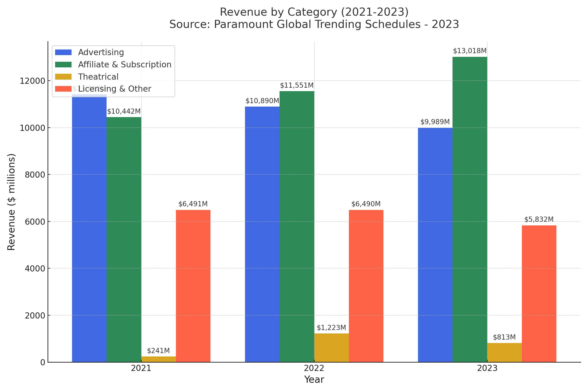Click the 2022 red Licensing & Other bar
This screenshot has height=392, width=588.
366,286
